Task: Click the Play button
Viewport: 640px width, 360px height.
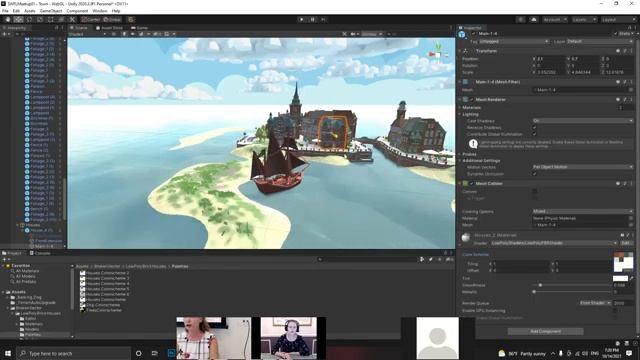Action: (302, 19)
